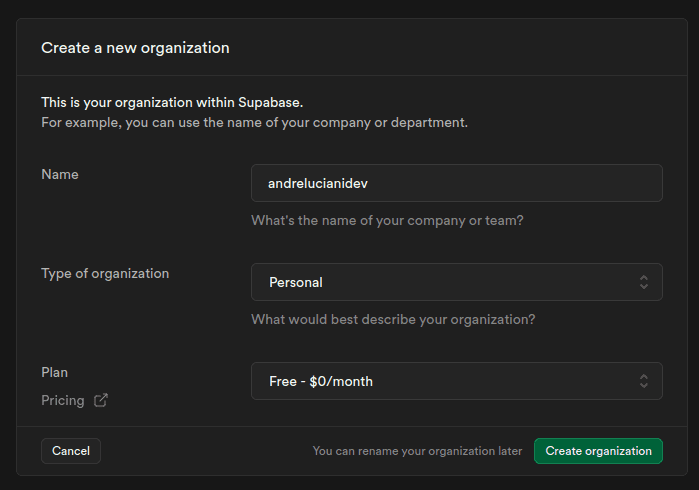Click the 'Name' field label
699x490 pixels.
60,174
